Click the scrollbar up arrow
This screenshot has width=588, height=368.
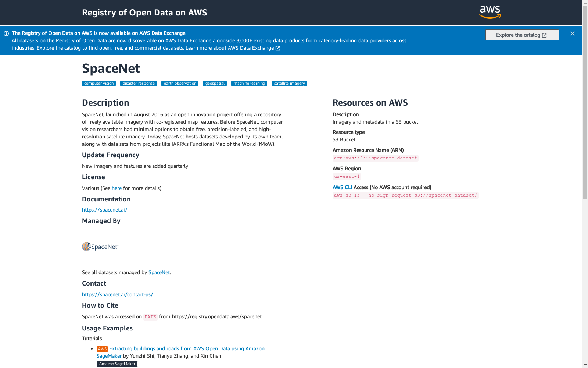(x=585, y=3)
